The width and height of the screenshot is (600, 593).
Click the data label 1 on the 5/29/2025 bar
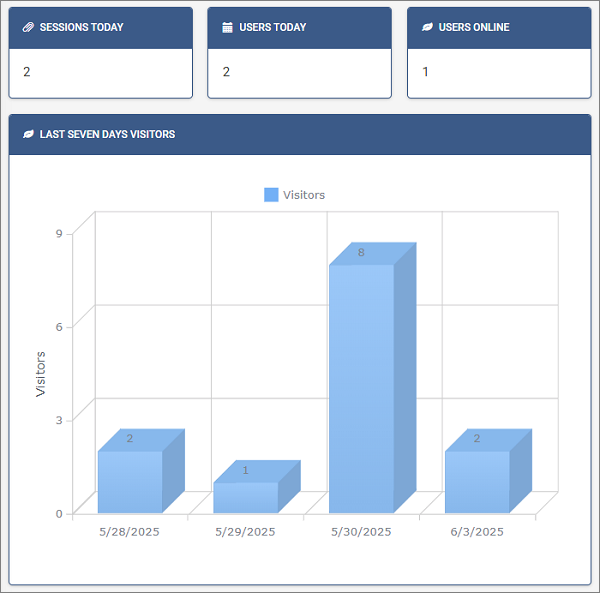(x=246, y=470)
